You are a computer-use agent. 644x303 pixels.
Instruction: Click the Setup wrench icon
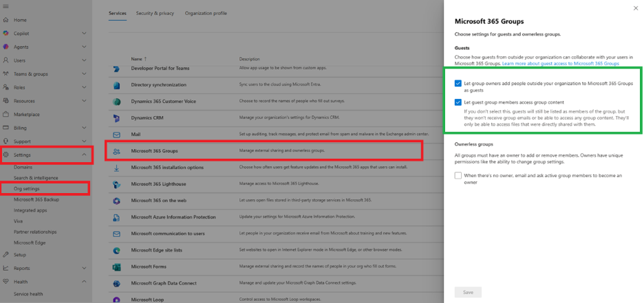pyautogui.click(x=6, y=255)
